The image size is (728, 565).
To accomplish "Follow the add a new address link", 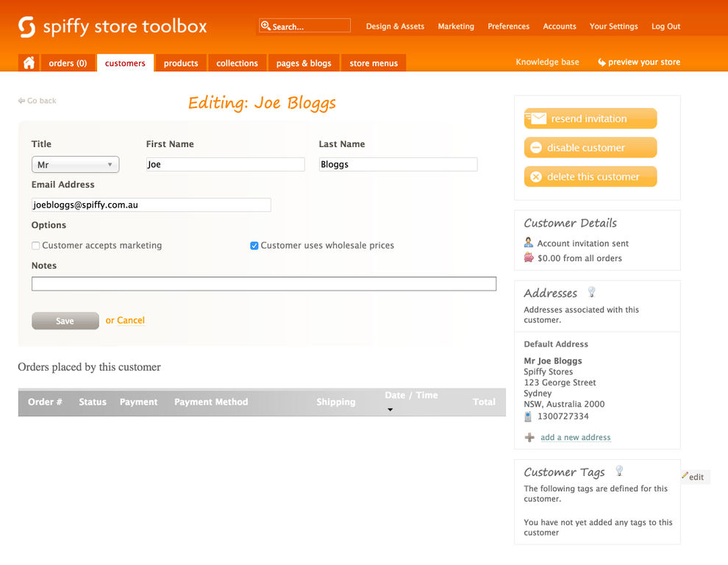I will [575, 437].
